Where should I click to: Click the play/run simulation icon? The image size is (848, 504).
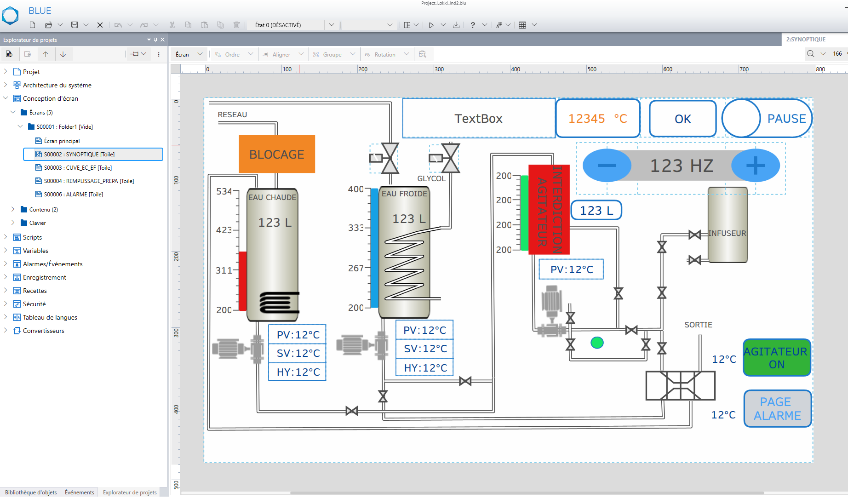[431, 25]
